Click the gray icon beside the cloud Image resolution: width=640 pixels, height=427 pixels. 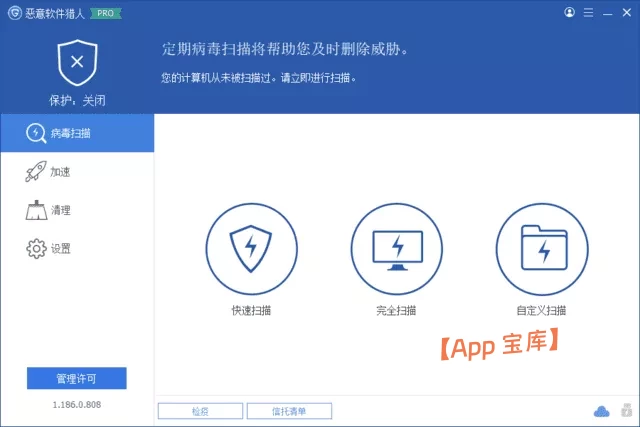[x=627, y=410]
